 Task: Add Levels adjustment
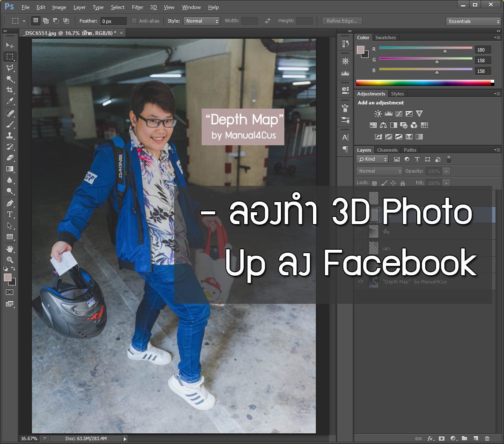tap(389, 114)
